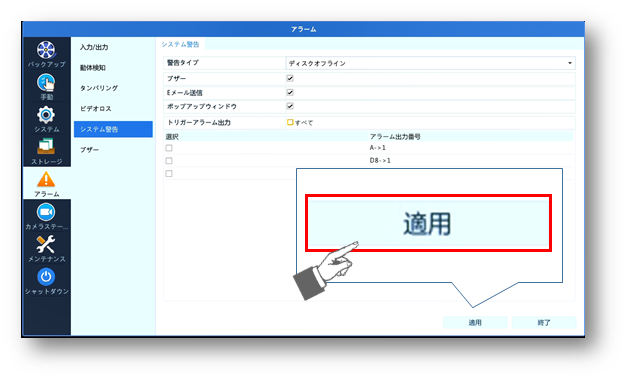Check the selection box for D8->1
Viewport: 627px width, 380px height.
[169, 161]
